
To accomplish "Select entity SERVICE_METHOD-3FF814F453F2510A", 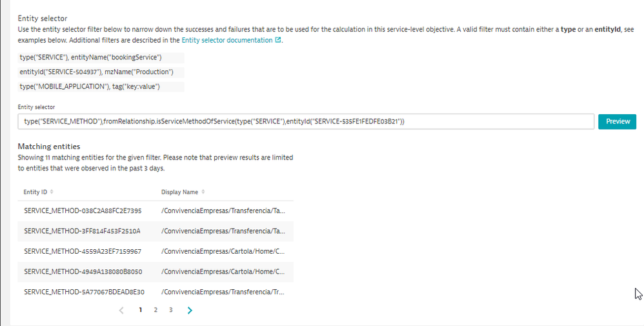I will pyautogui.click(x=83, y=230).
